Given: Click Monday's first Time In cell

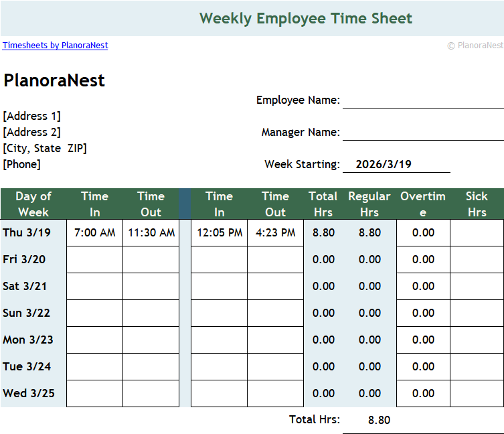Looking at the screenshot, I should (95, 340).
